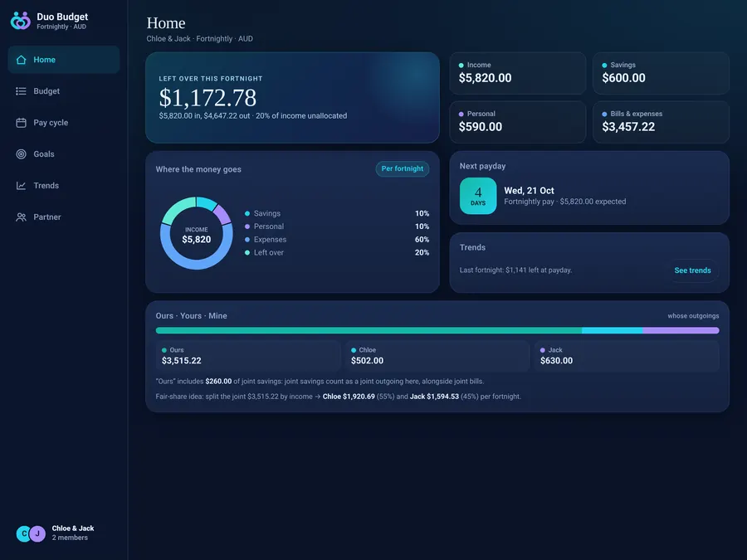Viewport: 747px width, 560px height.
Task: Click the cyan Chloe segment of bar
Action: pyautogui.click(x=613, y=330)
